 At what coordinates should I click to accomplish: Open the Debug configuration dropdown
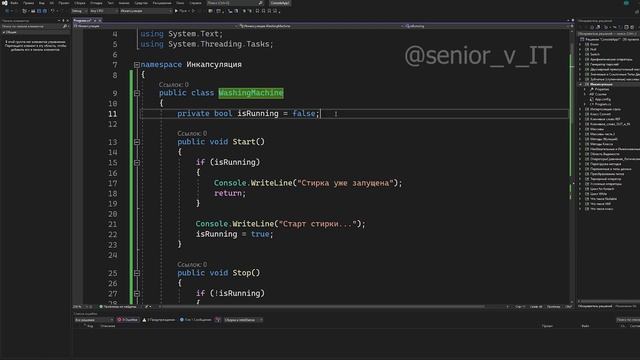pyautogui.click(x=79, y=11)
